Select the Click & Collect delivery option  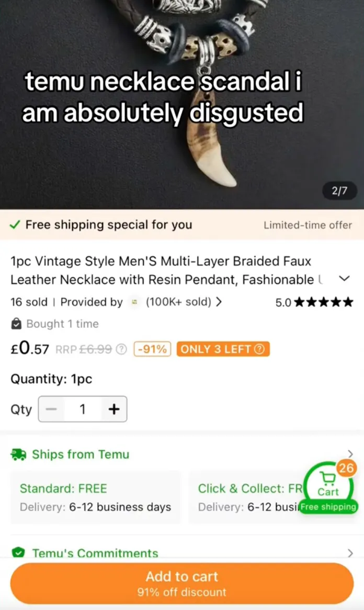[248, 497]
